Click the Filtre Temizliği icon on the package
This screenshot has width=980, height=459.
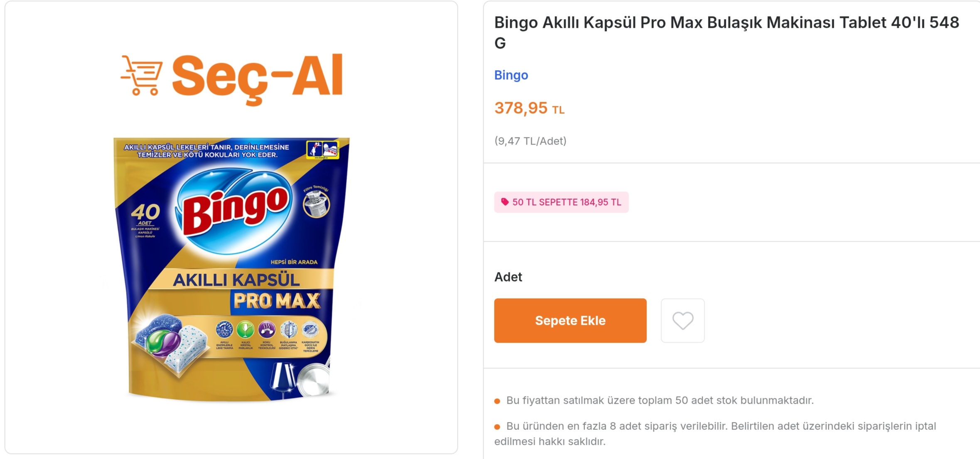coord(317,203)
